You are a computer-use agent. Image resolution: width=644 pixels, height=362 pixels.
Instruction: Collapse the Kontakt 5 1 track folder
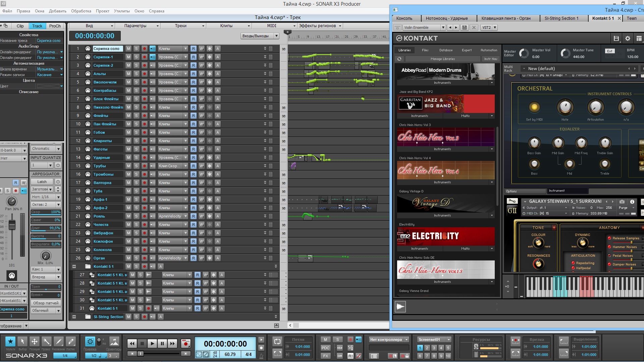tap(74, 266)
